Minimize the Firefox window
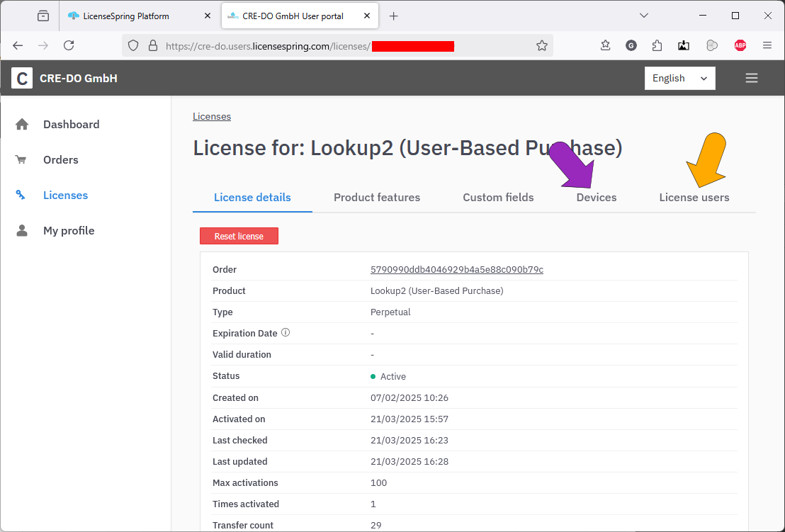Screen dimensions: 785x532 coord(702,16)
